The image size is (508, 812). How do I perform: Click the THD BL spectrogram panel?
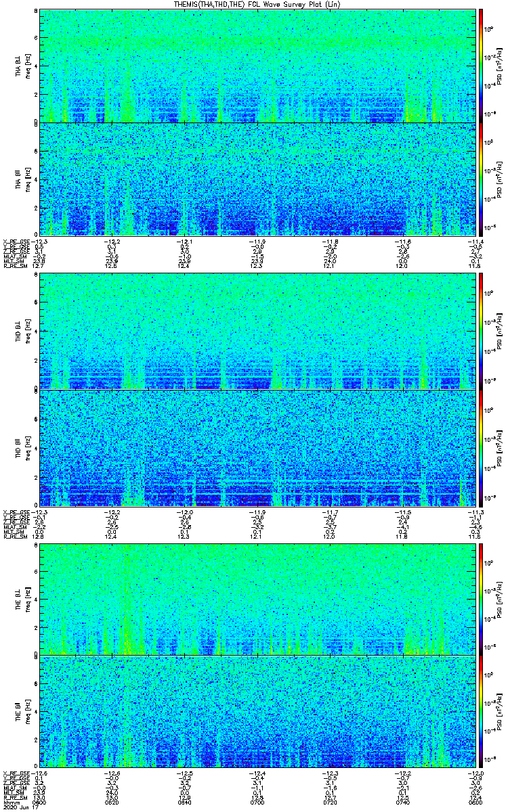tap(257, 331)
